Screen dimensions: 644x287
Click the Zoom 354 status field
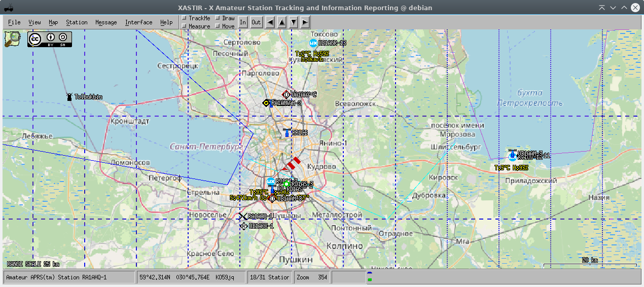click(312, 277)
